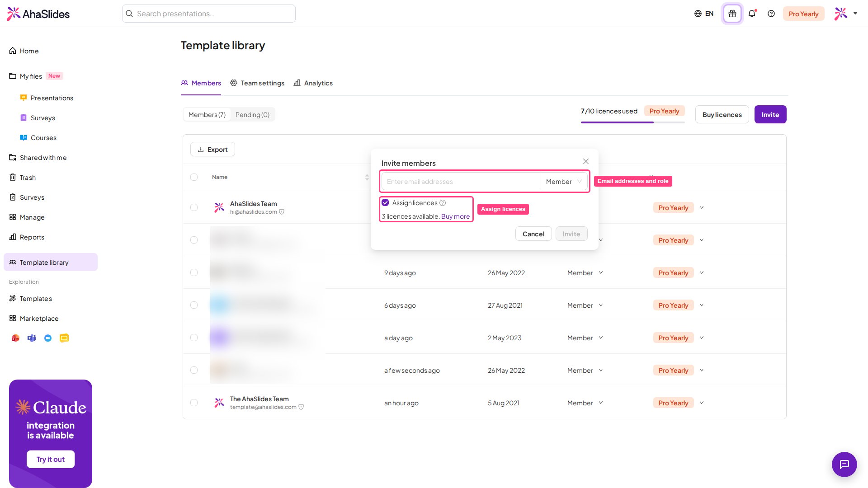
Task: Click the AhaSlides logo in header
Action: coord(38,14)
